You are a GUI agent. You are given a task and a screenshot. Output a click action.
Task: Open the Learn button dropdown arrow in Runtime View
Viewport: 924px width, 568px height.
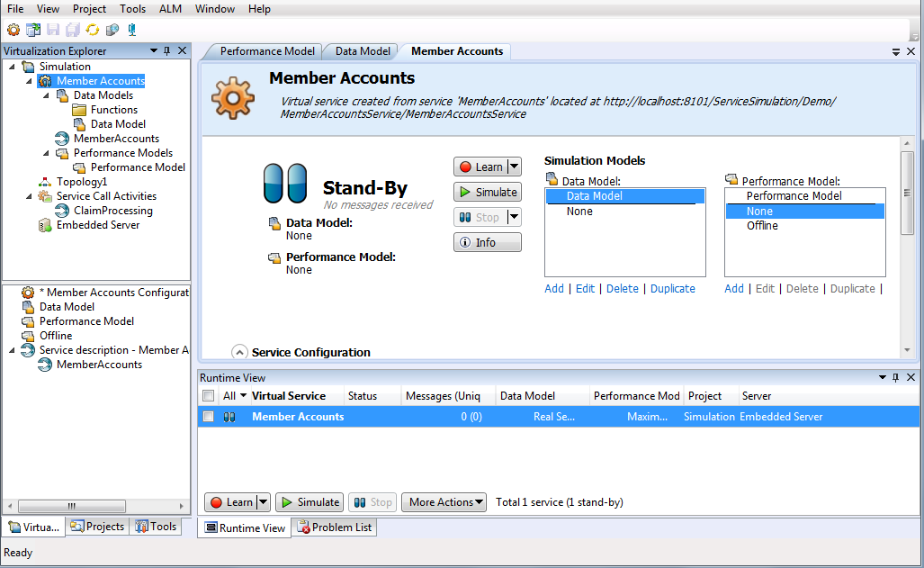pyautogui.click(x=264, y=502)
